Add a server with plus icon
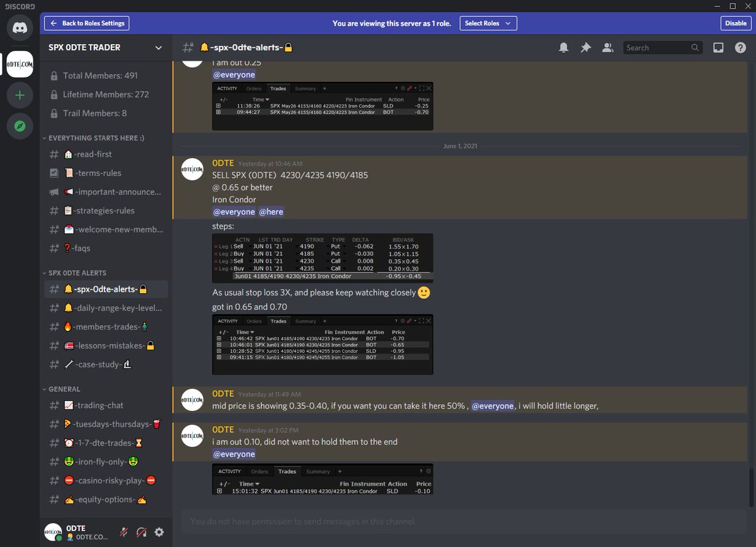This screenshot has width=756, height=547. coord(20,95)
